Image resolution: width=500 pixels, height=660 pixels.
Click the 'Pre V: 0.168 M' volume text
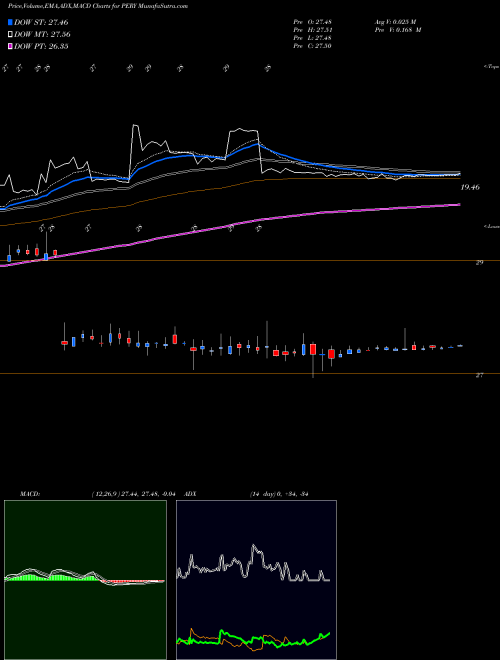(x=397, y=30)
